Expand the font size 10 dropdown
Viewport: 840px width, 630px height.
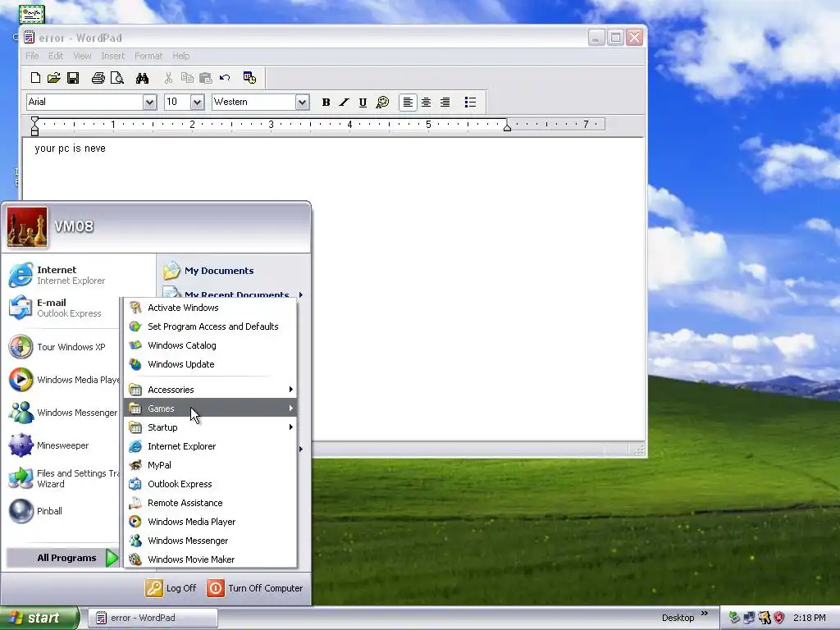[x=197, y=102]
